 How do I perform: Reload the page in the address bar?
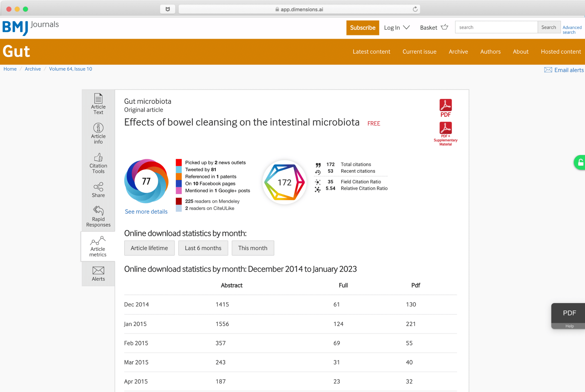[x=415, y=9]
